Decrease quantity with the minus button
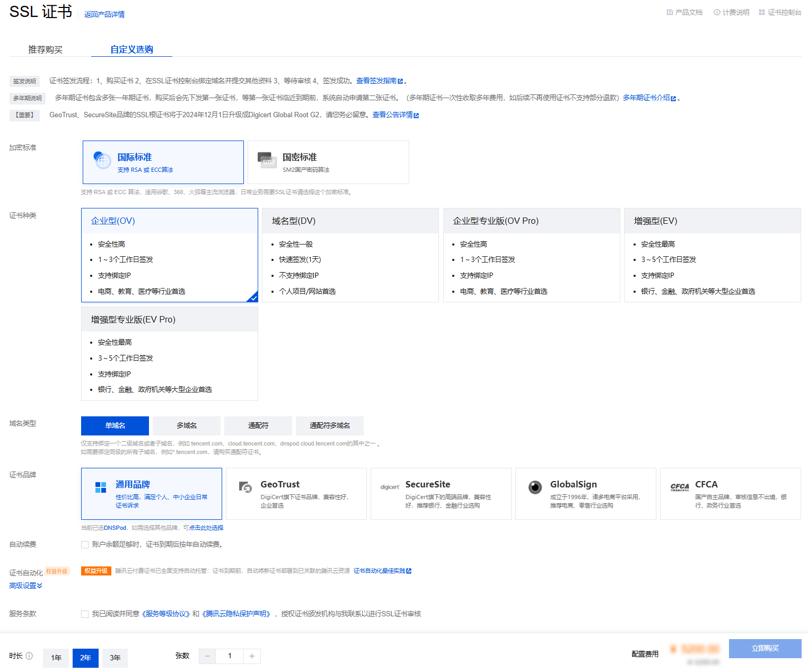This screenshot has height=672, width=808. pos(207,656)
